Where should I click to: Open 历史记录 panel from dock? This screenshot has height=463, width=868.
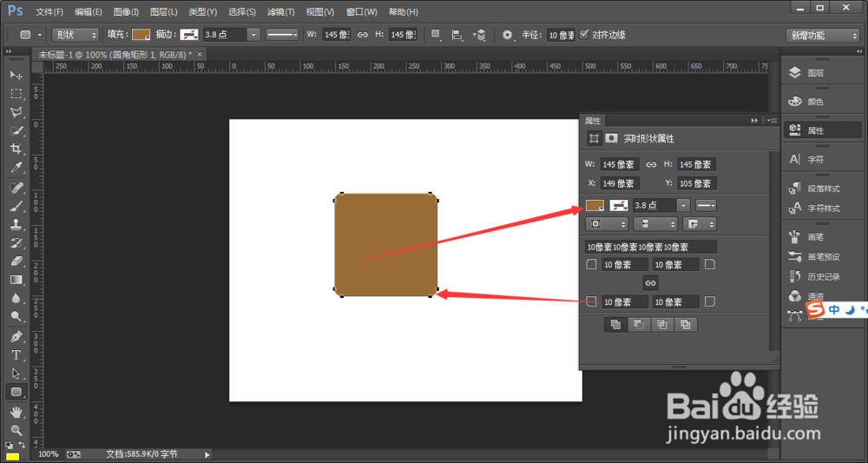tap(821, 276)
